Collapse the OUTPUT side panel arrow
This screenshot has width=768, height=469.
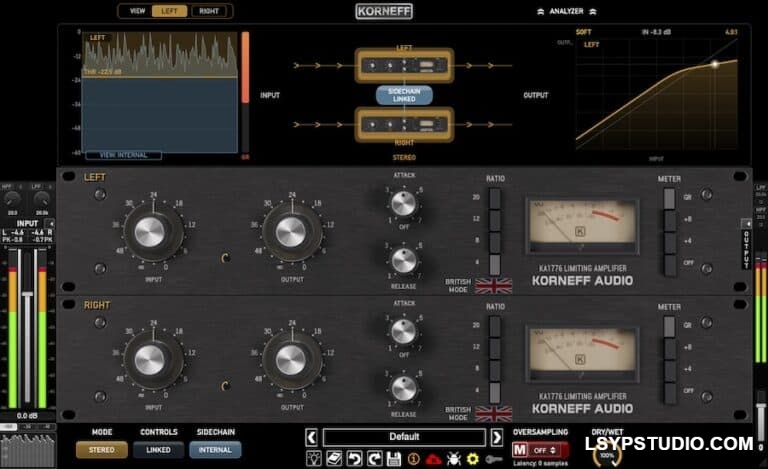click(746, 224)
